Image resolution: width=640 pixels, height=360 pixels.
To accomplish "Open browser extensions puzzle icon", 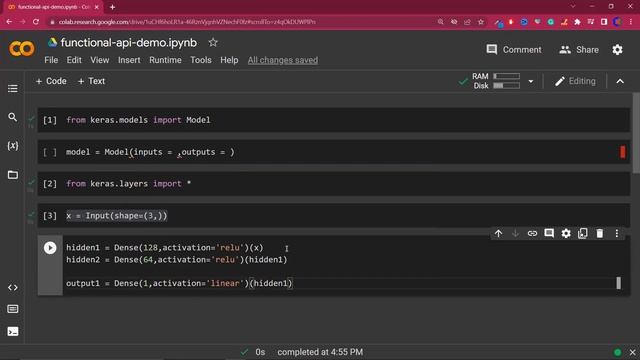I will [x=577, y=22].
